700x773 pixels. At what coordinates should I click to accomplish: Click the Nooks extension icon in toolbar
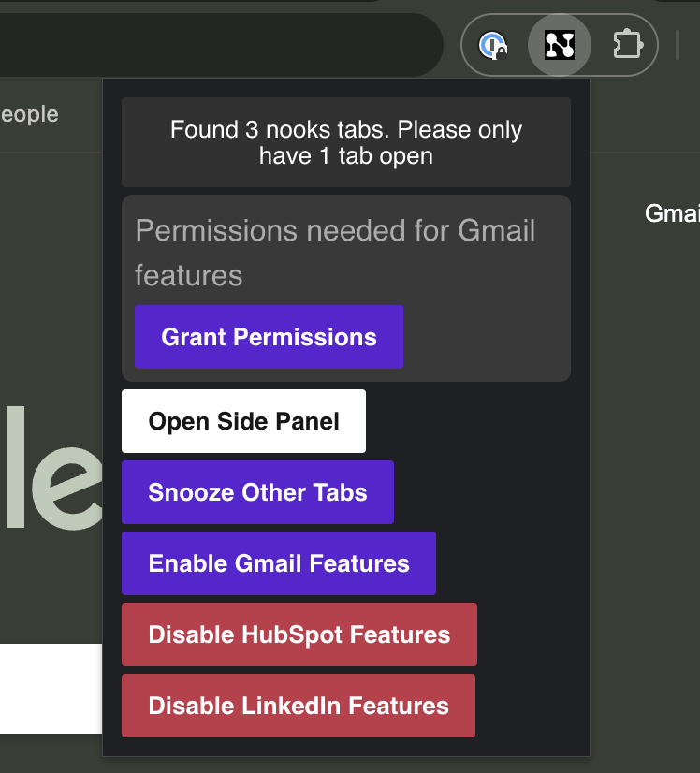[559, 45]
